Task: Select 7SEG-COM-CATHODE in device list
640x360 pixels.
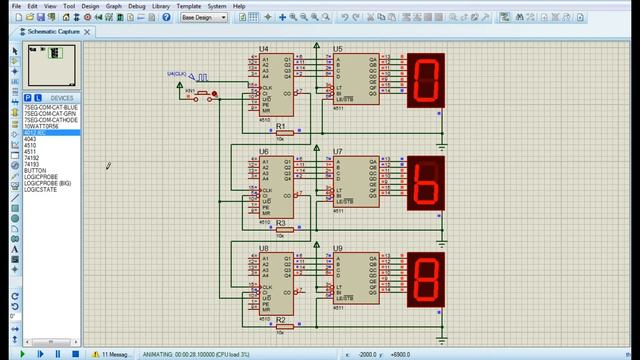Action: (x=51, y=120)
